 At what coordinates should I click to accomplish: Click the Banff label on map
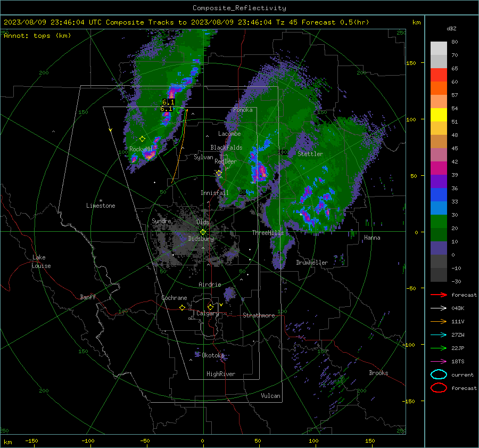pos(88,297)
